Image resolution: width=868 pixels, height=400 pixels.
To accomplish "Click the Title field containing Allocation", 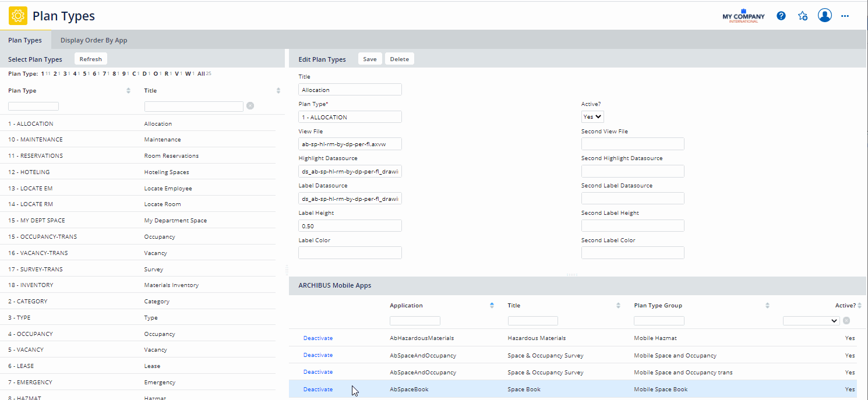I will point(350,90).
